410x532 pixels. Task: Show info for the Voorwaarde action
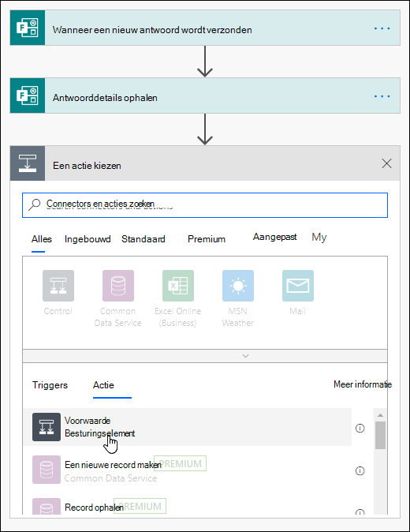pyautogui.click(x=360, y=428)
